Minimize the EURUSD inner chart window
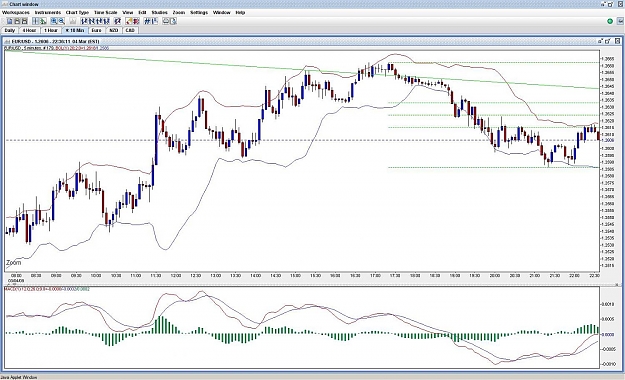Image resolution: width=625 pixels, height=380 pixels. pos(600,41)
